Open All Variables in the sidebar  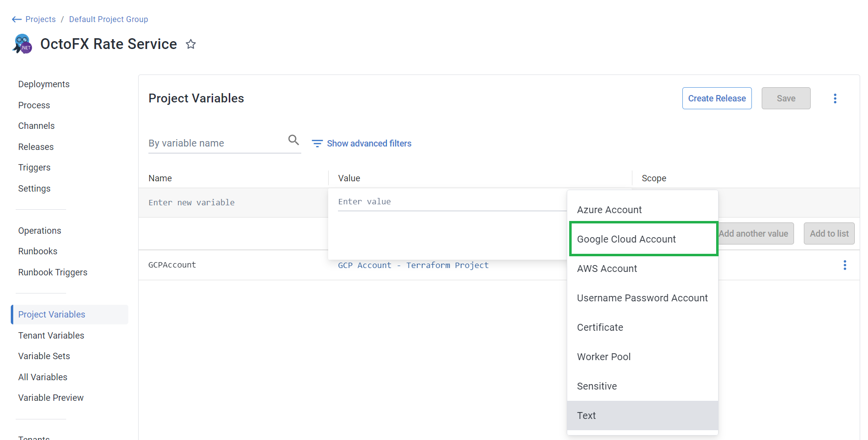coord(43,377)
